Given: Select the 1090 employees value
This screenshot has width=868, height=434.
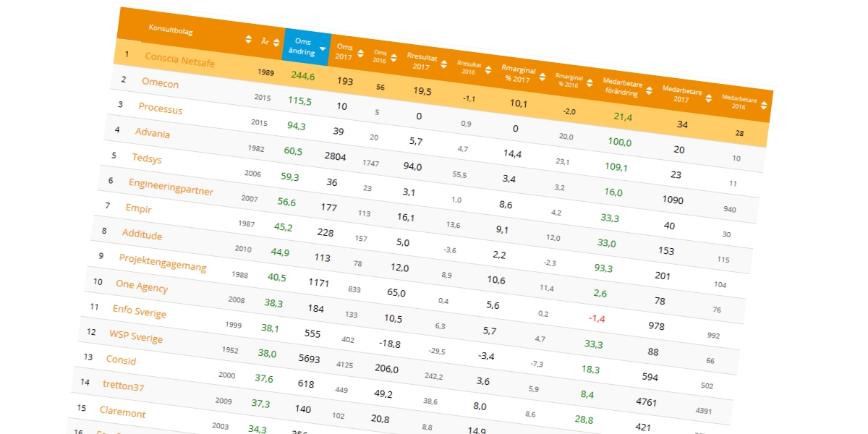Looking at the screenshot, I should [x=673, y=198].
